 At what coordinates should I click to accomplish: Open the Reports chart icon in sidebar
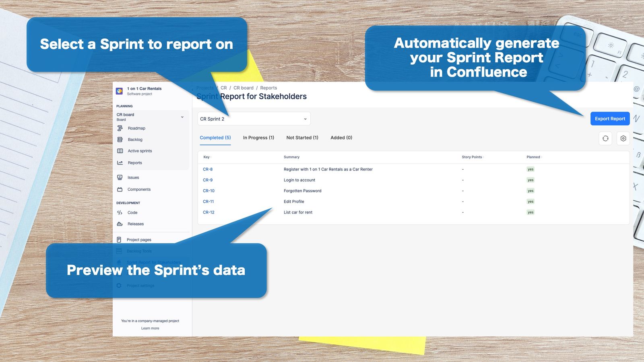[x=120, y=163]
